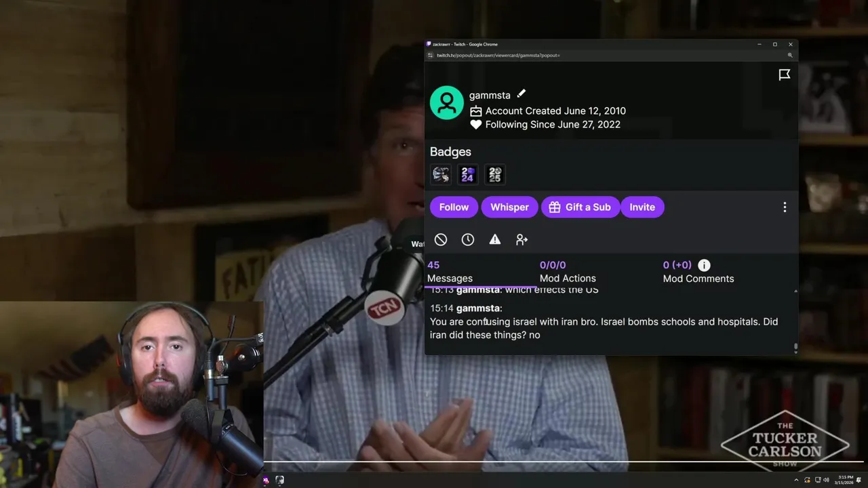Image resolution: width=868 pixels, height=488 pixels.
Task: Click the first badge icon under Badges
Action: (x=441, y=175)
